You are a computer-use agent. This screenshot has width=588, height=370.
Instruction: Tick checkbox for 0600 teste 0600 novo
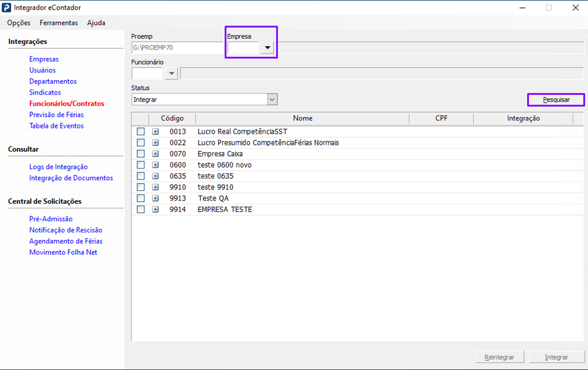[140, 165]
